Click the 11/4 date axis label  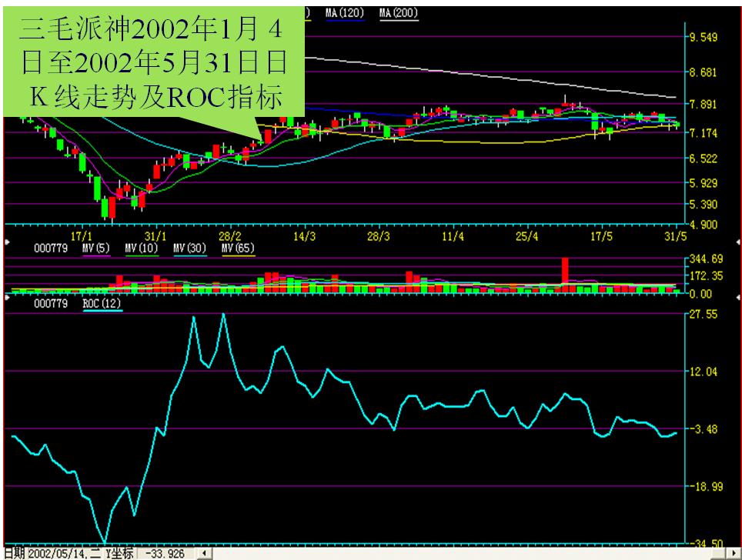(453, 236)
